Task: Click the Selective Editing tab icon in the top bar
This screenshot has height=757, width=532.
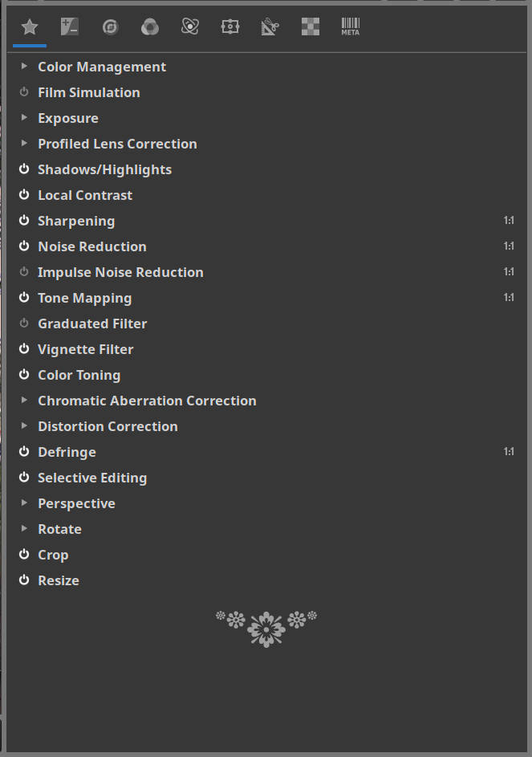Action: click(230, 27)
